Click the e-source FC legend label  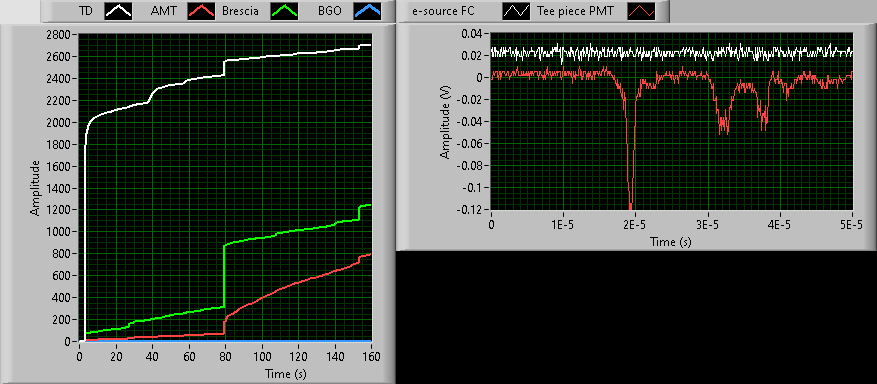443,11
